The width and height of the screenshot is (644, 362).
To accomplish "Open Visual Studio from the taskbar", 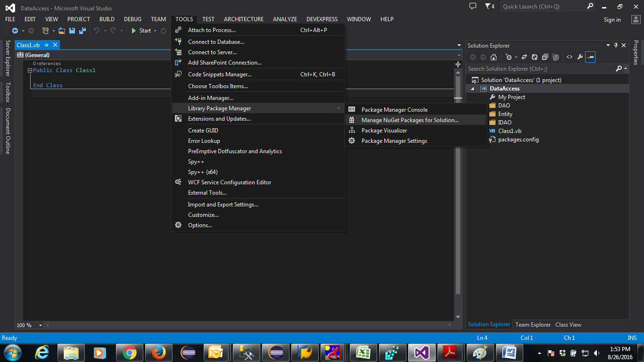I will [x=421, y=352].
